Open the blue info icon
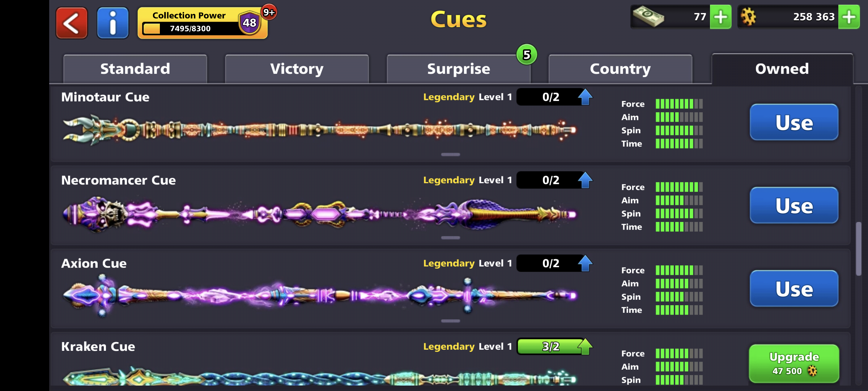Viewport: 868px width, 391px height. tap(113, 23)
